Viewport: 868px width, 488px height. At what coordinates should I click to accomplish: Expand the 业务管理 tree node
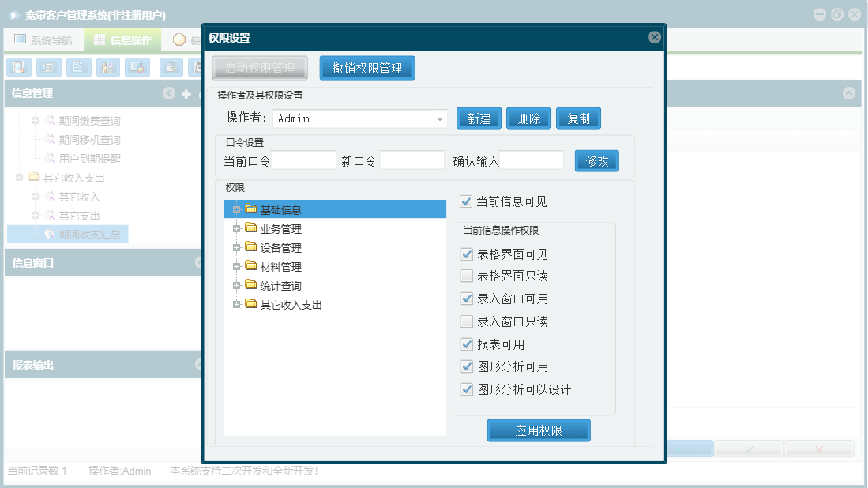click(x=236, y=228)
